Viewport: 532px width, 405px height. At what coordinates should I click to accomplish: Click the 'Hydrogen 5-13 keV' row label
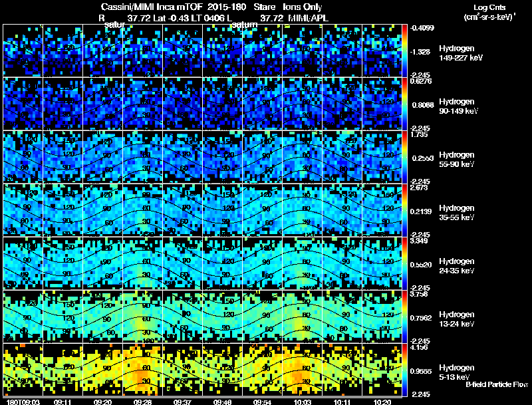pos(457,372)
